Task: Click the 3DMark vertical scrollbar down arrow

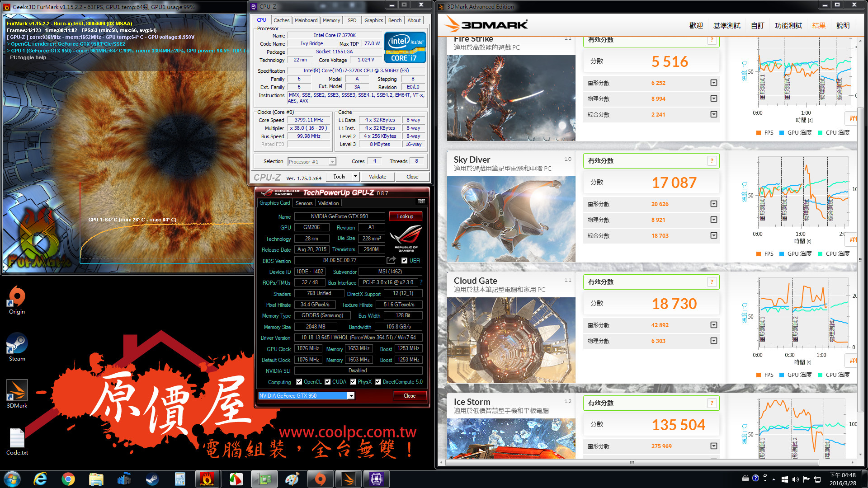Action: 860,455
